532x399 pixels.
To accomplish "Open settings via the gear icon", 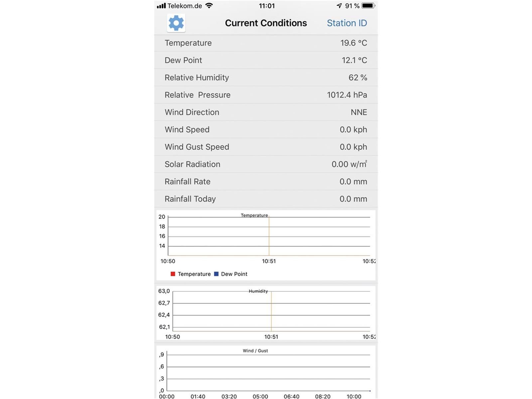I will (176, 23).
